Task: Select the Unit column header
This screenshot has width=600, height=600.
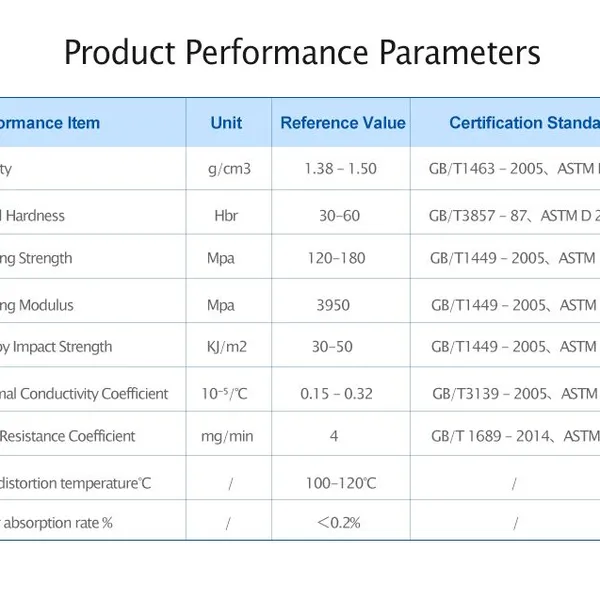Action: coord(226,123)
